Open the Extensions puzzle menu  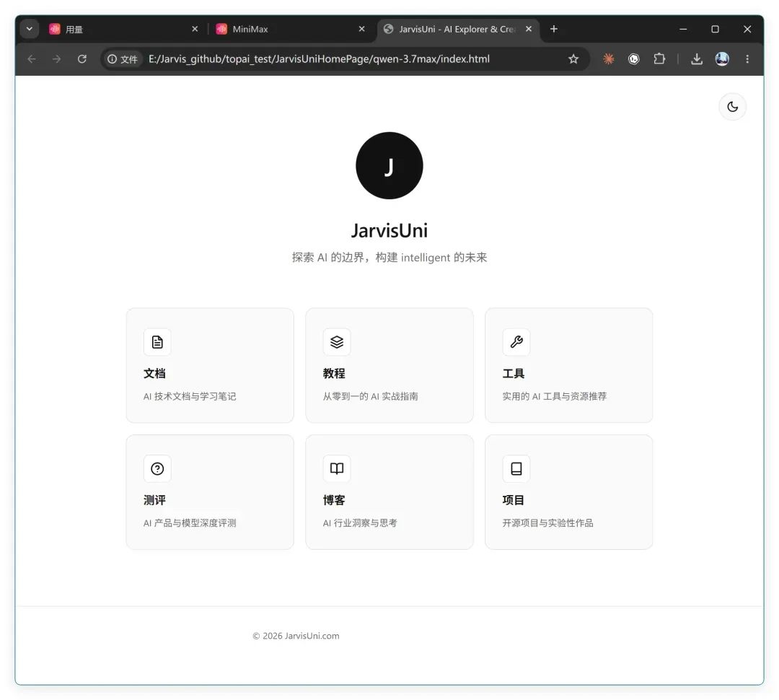(x=659, y=58)
